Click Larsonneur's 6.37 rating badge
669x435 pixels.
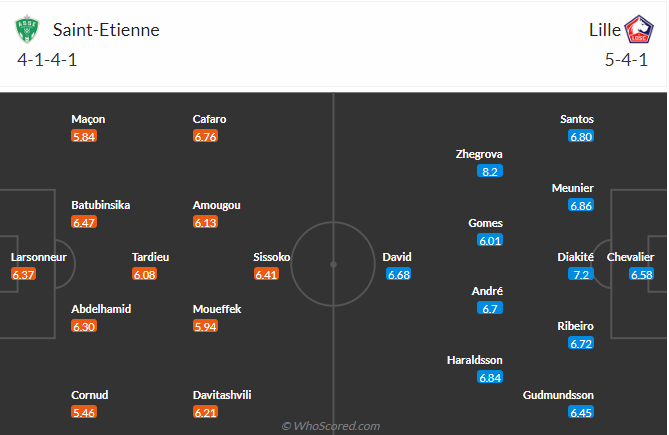point(24,274)
